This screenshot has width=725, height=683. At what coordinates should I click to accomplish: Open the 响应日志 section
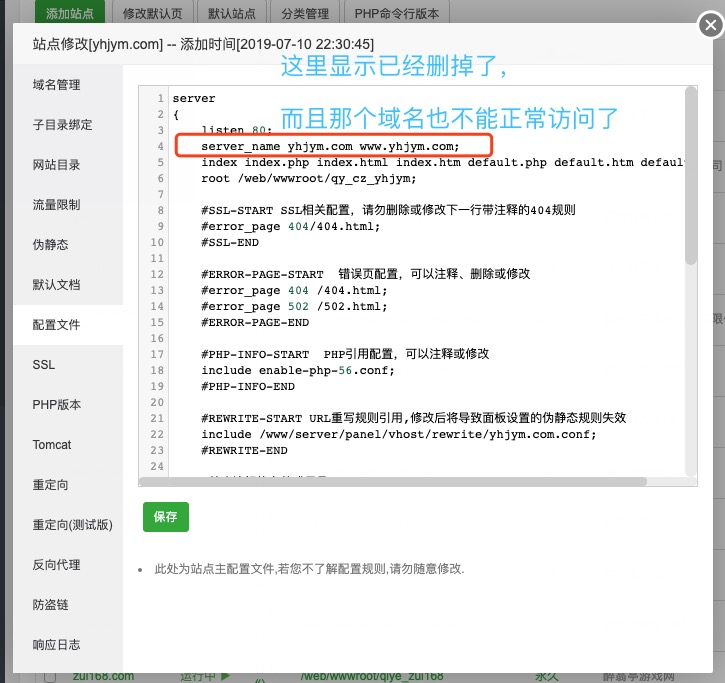pyautogui.click(x=56, y=645)
